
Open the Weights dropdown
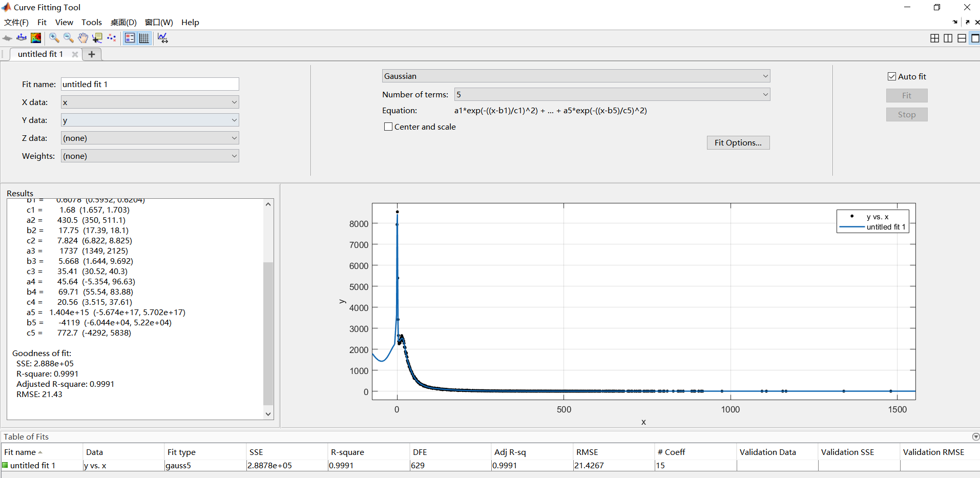[150, 156]
